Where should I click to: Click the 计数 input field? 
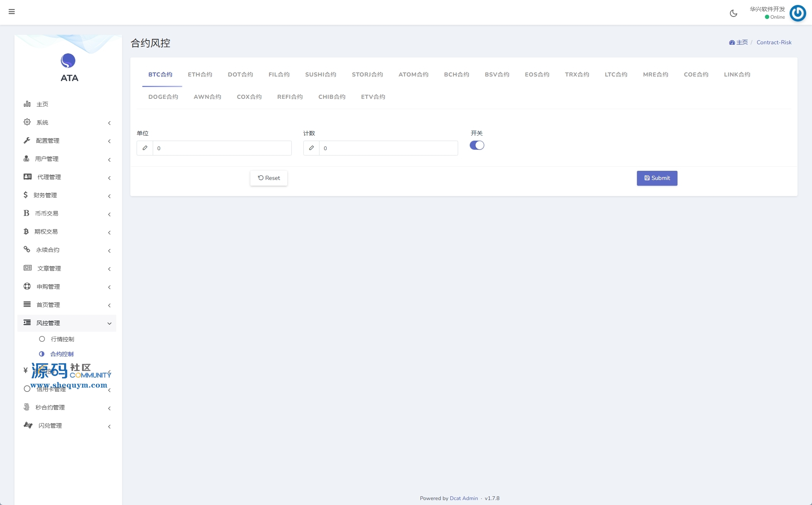click(x=388, y=148)
